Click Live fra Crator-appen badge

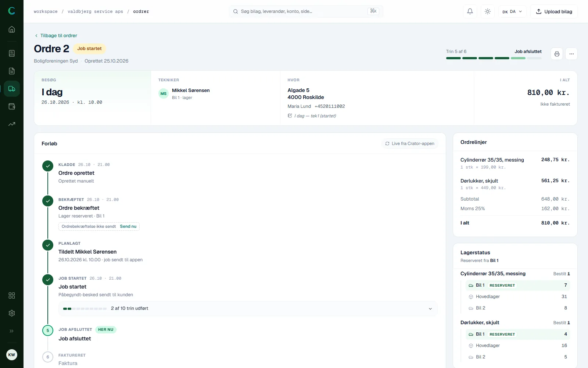[x=409, y=144]
